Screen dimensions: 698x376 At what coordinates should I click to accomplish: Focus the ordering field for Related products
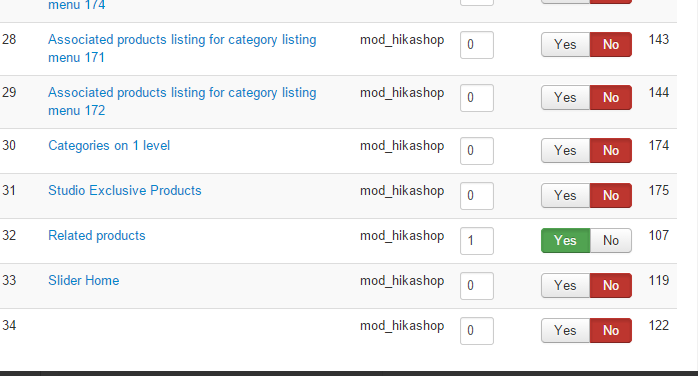click(x=477, y=241)
